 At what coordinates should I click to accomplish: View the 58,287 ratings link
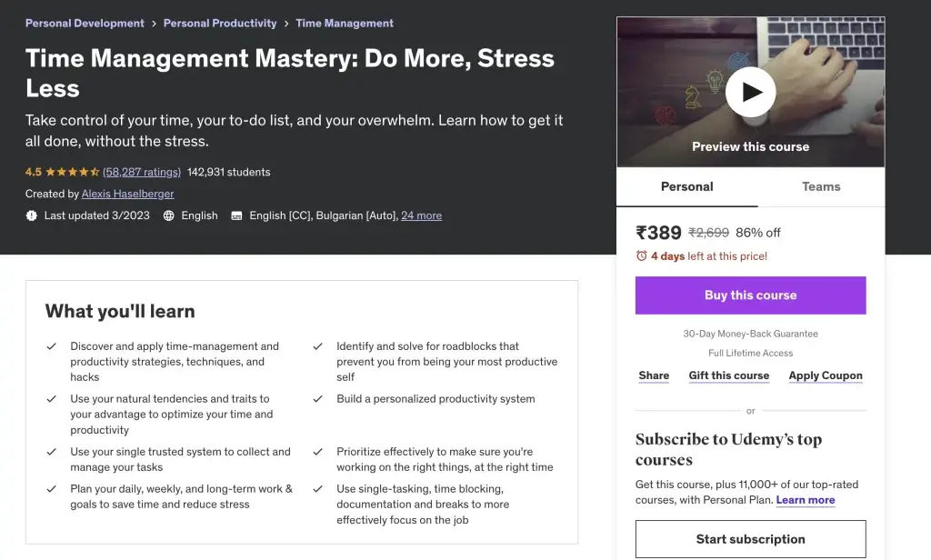[142, 172]
